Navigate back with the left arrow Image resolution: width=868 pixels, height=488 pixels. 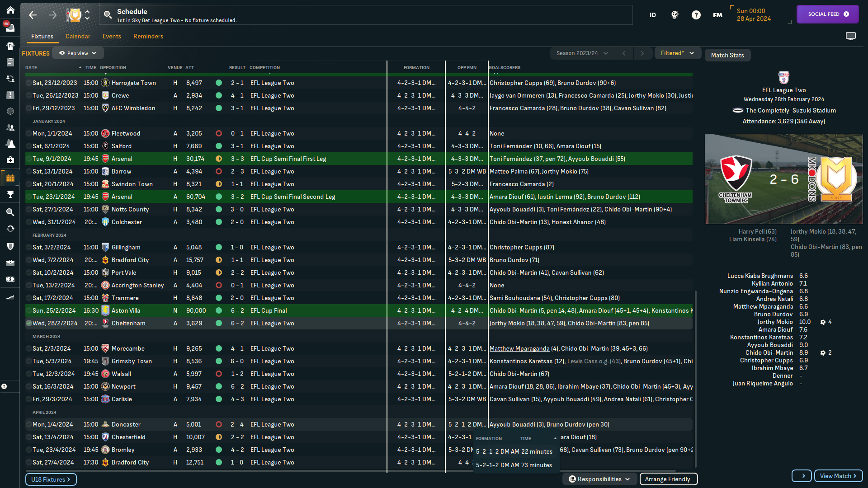(33, 15)
